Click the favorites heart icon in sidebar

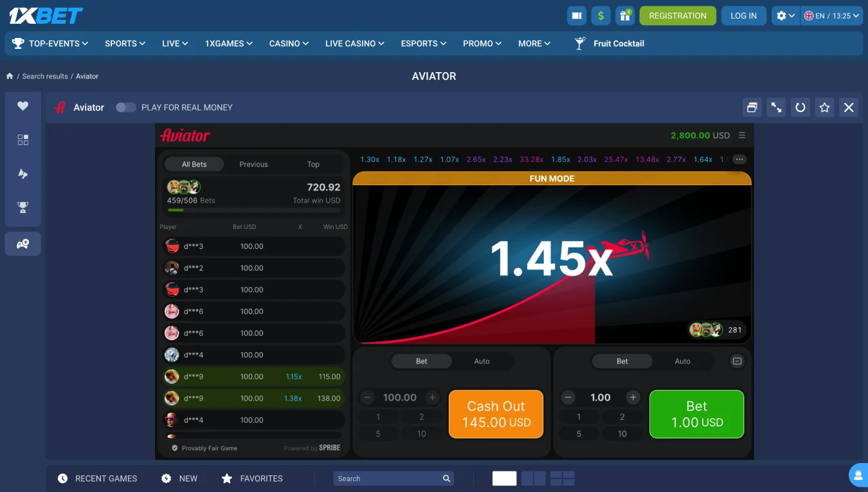coord(23,106)
